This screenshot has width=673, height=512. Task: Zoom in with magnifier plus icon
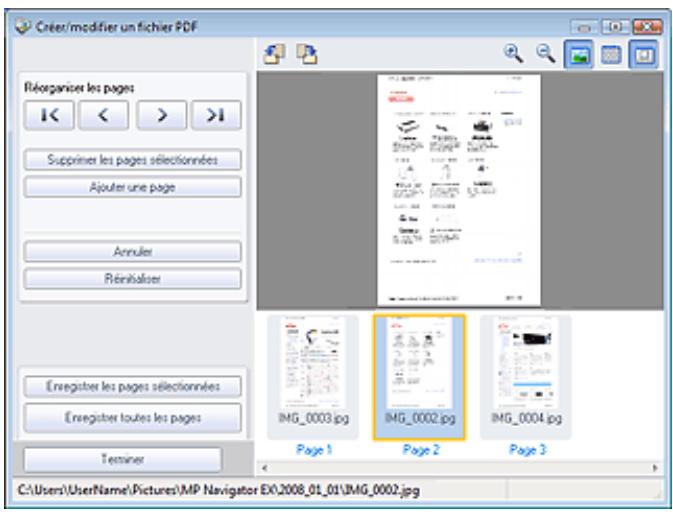tap(513, 54)
